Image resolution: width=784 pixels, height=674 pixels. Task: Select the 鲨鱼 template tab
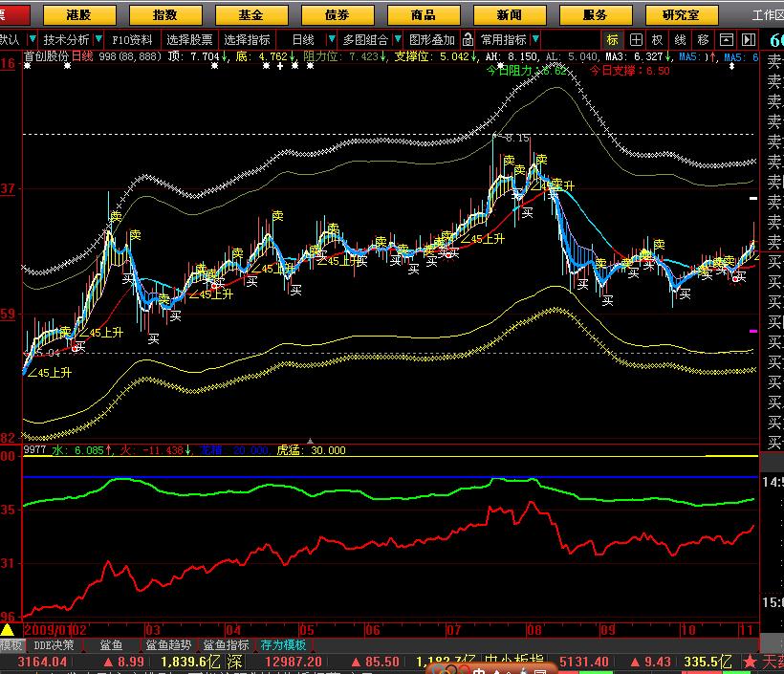(111, 645)
